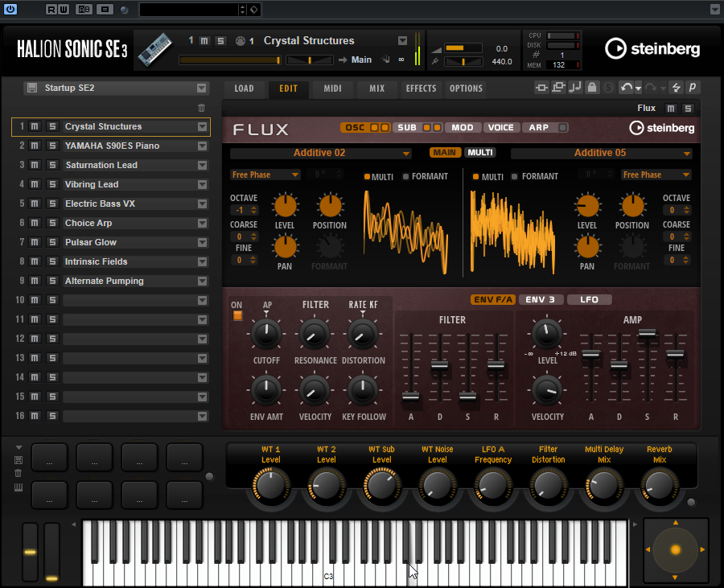This screenshot has width=724, height=588.
Task: Mute slot 3 Saturnation Lead
Action: pos(35,165)
